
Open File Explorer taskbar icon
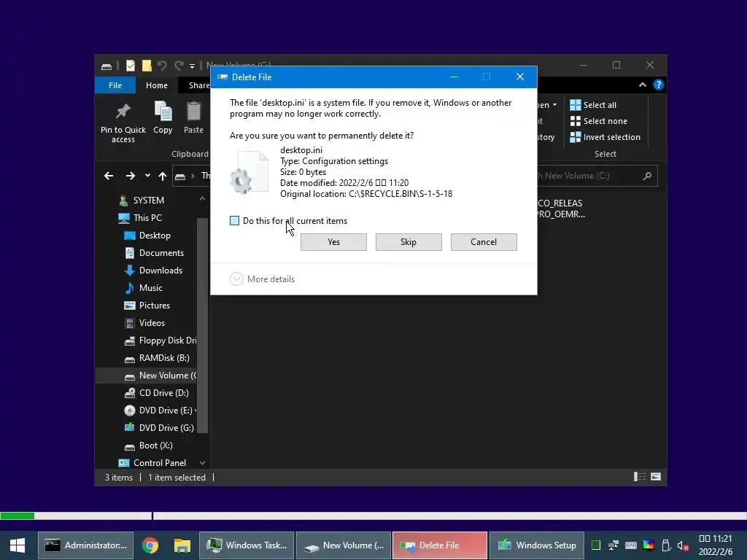[182, 545]
